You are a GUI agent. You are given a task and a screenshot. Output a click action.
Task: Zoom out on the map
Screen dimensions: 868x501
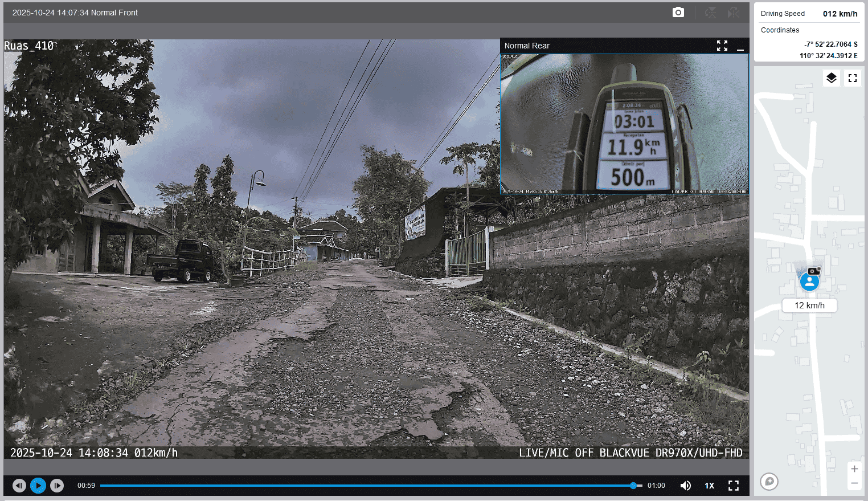point(854,483)
